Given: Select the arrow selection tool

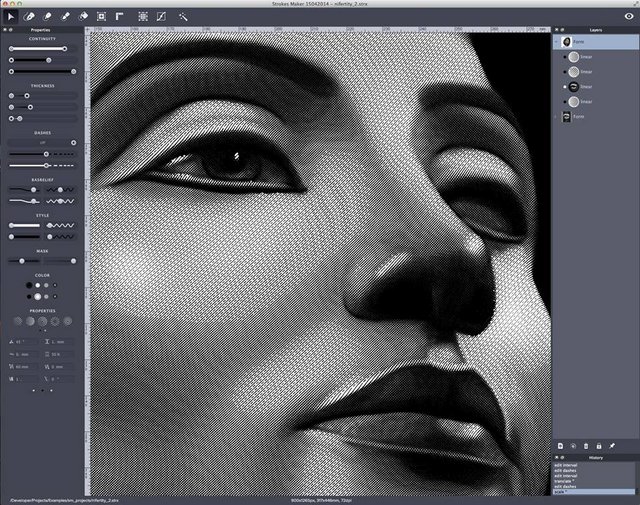Looking at the screenshot, I should tap(11, 17).
